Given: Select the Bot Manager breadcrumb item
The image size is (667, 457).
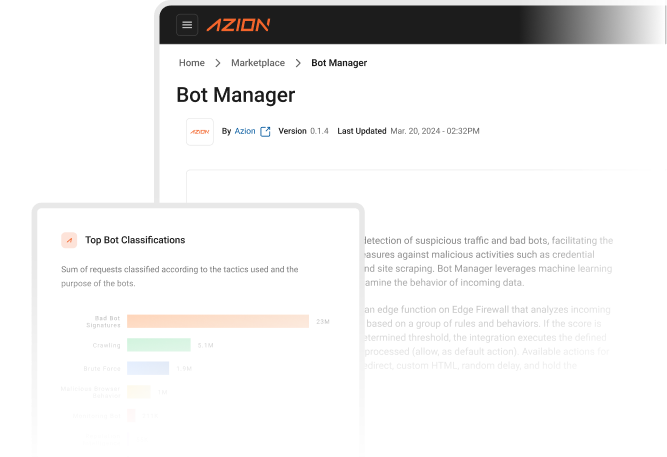Looking at the screenshot, I should coord(339,63).
